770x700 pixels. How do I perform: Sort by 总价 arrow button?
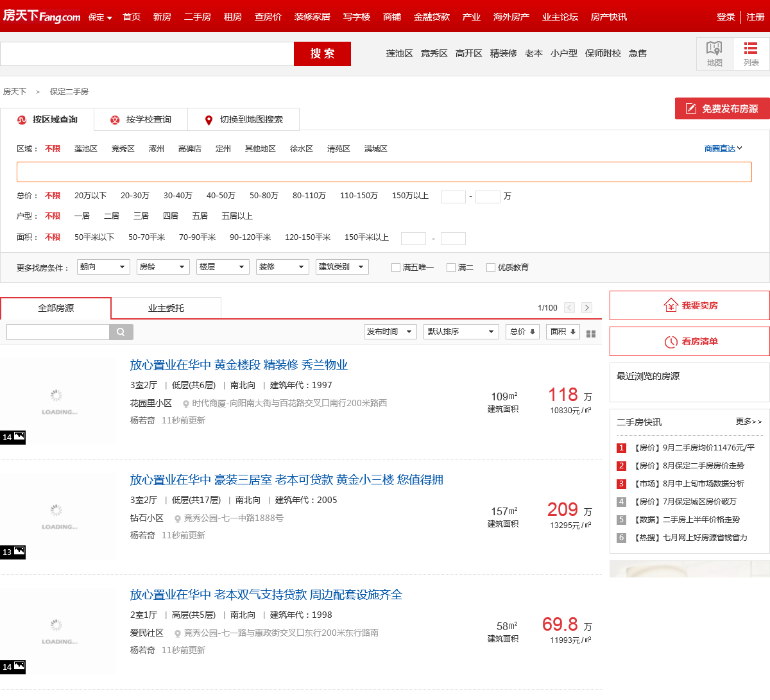pos(523,332)
